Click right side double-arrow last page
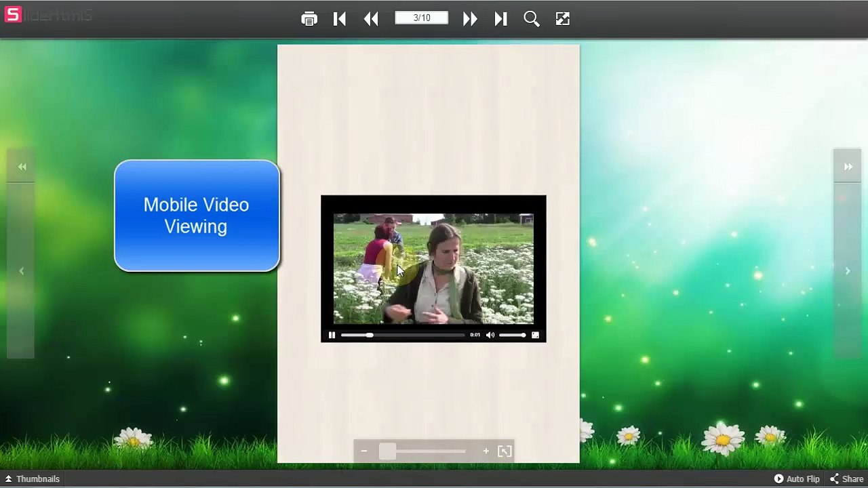Screen dimensions: 868x488 click(848, 167)
